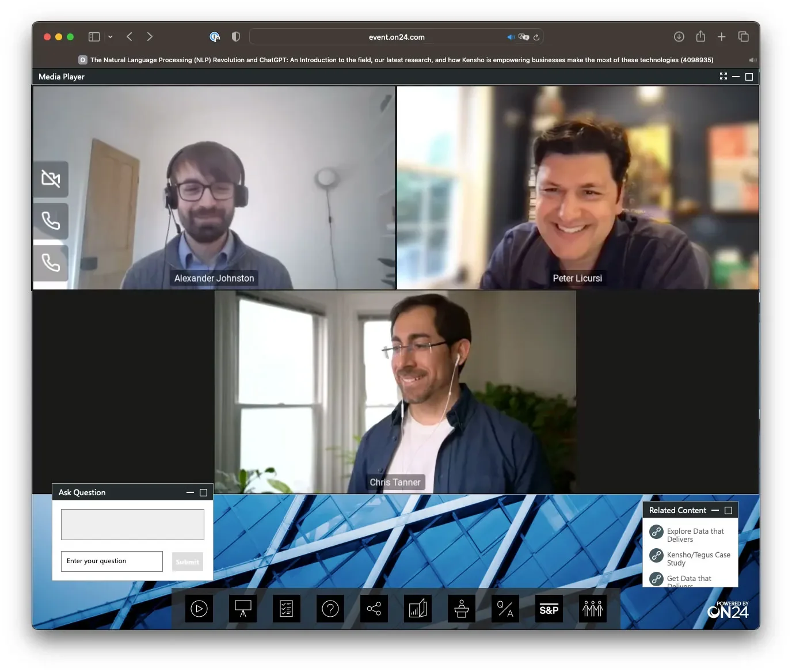The image size is (792, 672).
Task: Mute the tab using its speaker icon
Action: pos(752,60)
